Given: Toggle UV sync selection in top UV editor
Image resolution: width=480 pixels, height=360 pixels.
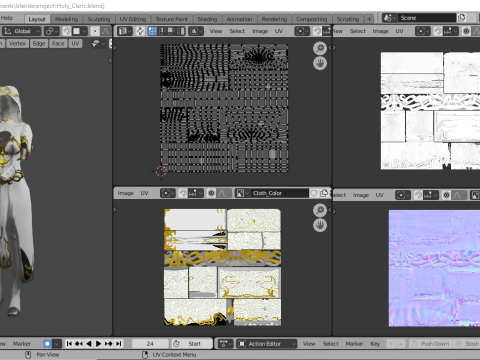Looking at the screenshot, I should (x=140, y=31).
